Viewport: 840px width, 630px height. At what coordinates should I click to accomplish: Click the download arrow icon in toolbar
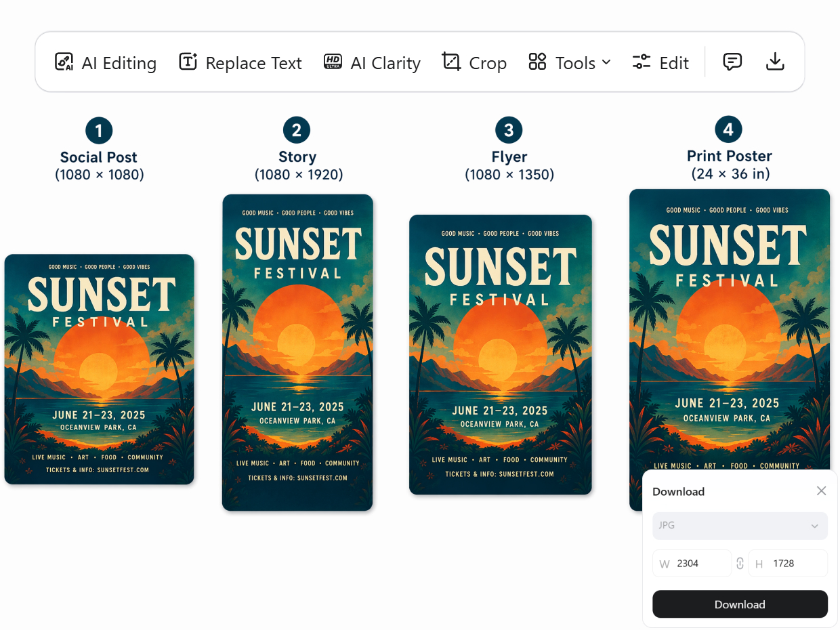tap(775, 62)
